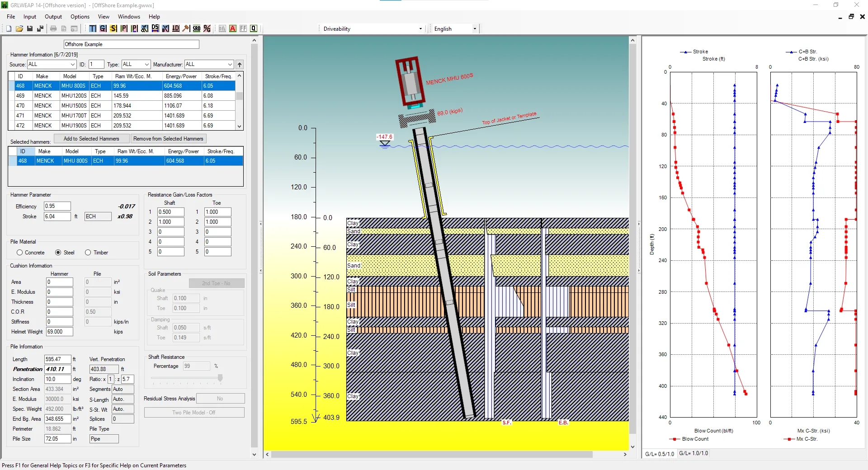The image size is (868, 470).
Task: Open the Options menu
Action: [x=80, y=17]
